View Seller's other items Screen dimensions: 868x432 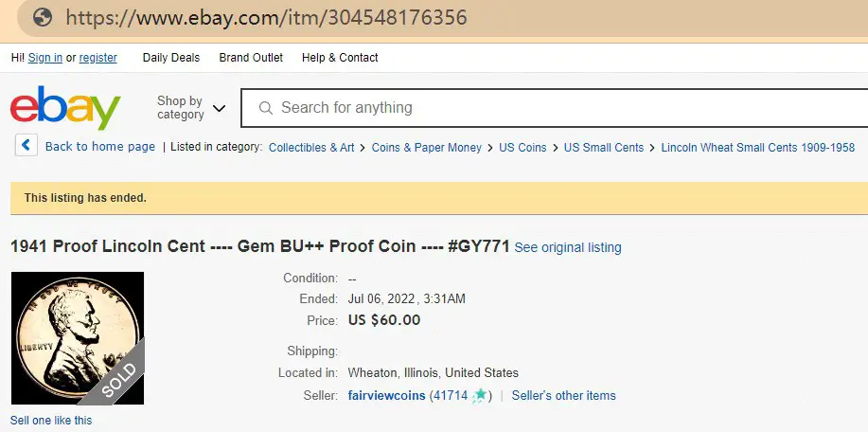[563, 395]
